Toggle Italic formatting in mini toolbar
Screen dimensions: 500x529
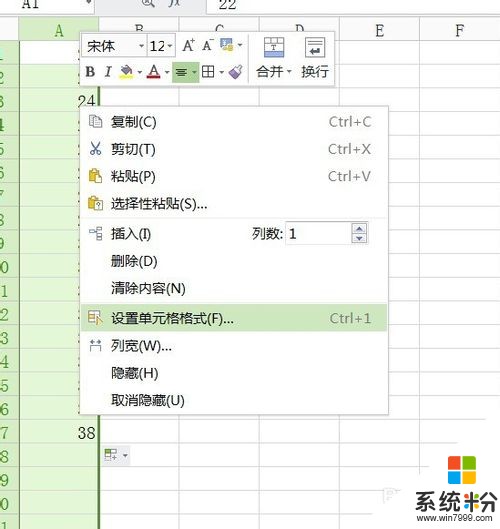[x=108, y=72]
